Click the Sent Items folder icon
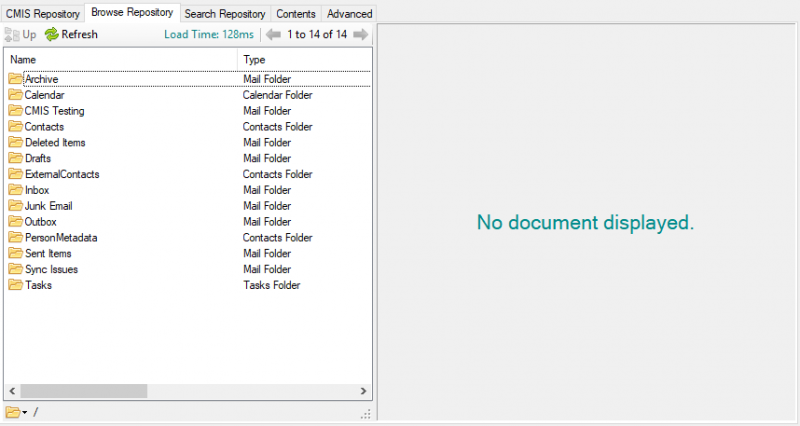Image resolution: width=800 pixels, height=426 pixels. point(15,253)
